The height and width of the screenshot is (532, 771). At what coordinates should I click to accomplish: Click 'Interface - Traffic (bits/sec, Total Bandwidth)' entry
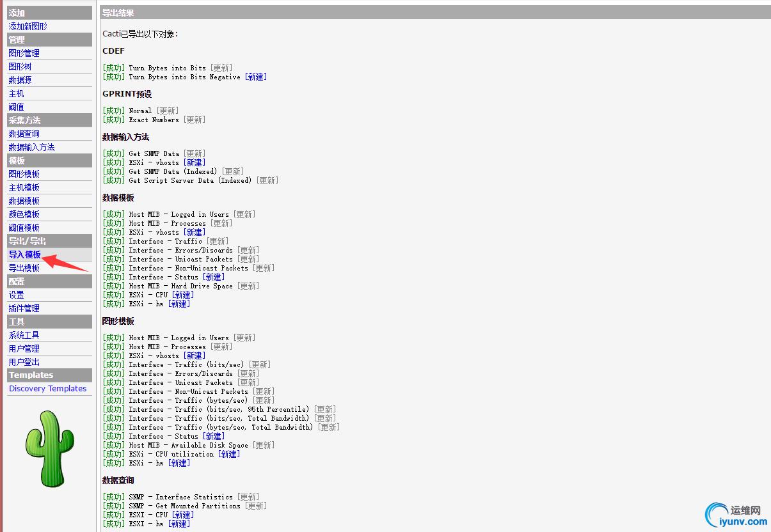click(x=219, y=418)
